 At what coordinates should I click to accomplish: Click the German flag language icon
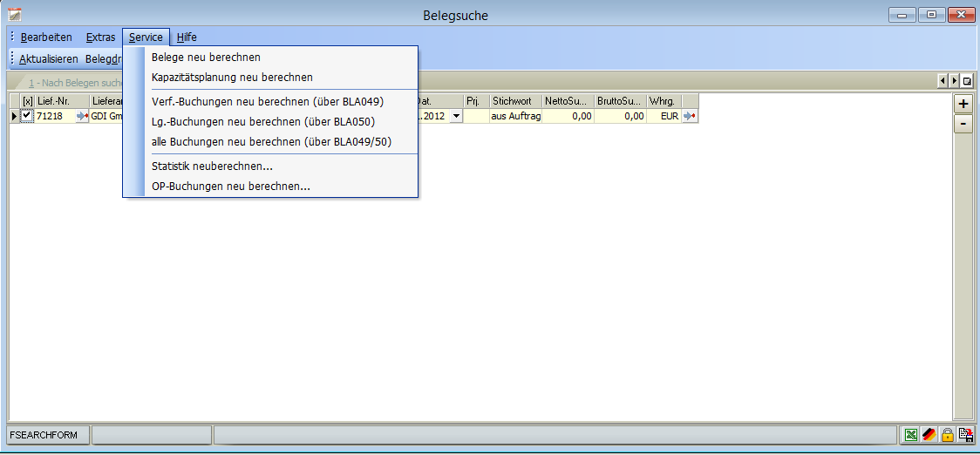tap(929, 435)
